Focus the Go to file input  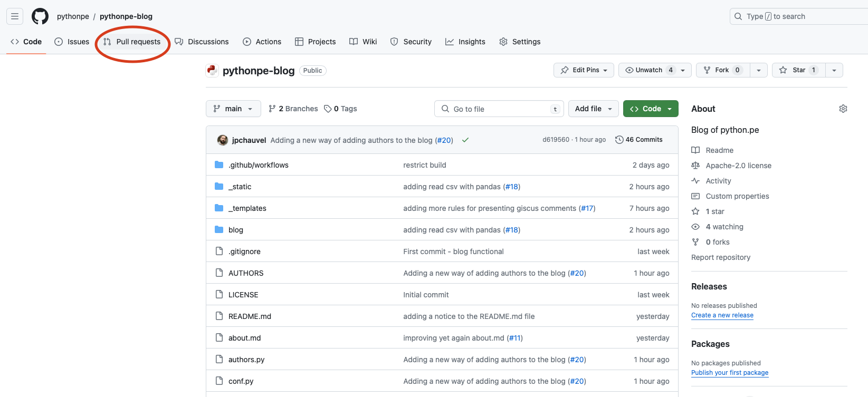(499, 109)
